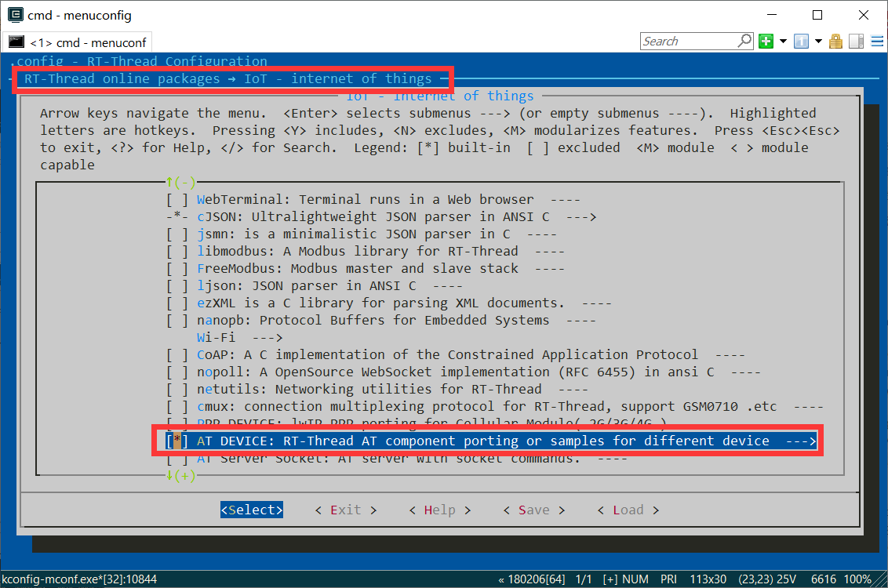Open the active consoles dropdown arrow
Screen dimensions: 888x588
[x=819, y=41]
